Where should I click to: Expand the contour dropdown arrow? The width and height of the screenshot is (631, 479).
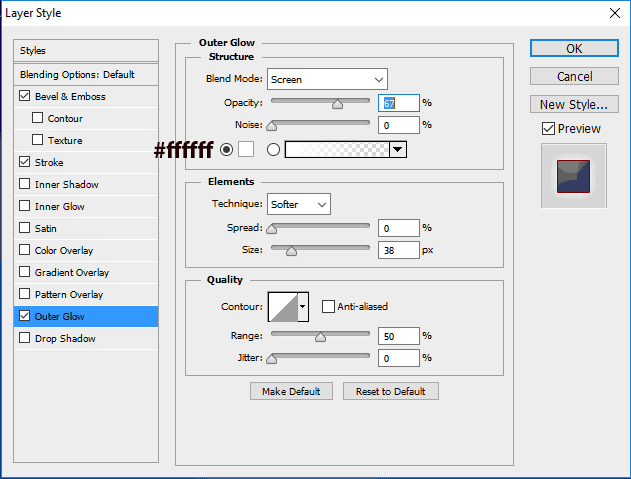(x=303, y=306)
